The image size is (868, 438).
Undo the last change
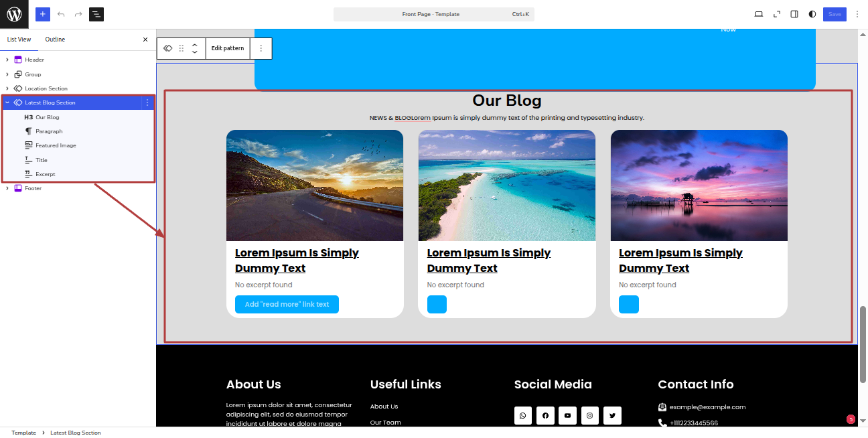(x=61, y=14)
